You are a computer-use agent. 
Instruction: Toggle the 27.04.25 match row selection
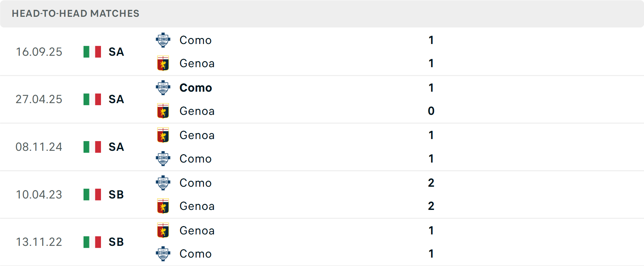click(322, 99)
